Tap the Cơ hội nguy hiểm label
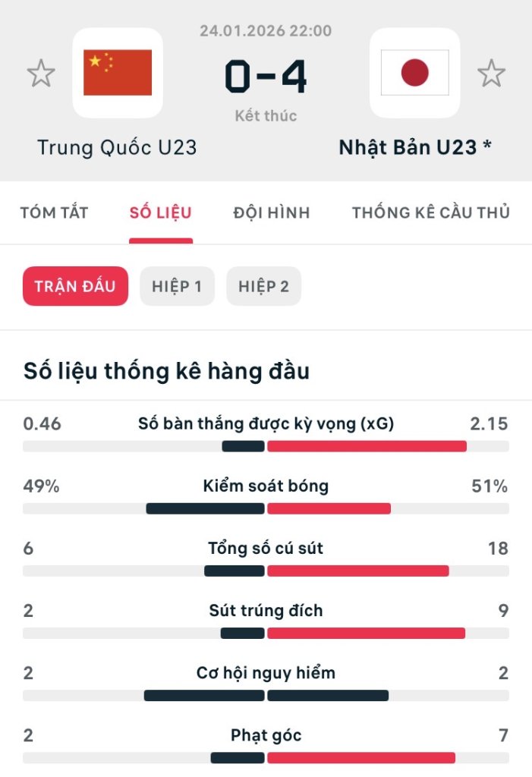 266,672
